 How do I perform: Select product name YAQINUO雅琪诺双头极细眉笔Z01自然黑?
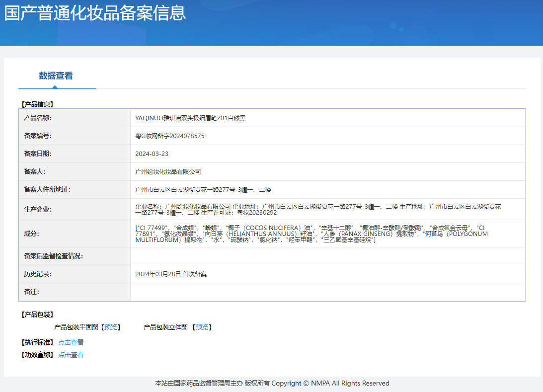190,118
